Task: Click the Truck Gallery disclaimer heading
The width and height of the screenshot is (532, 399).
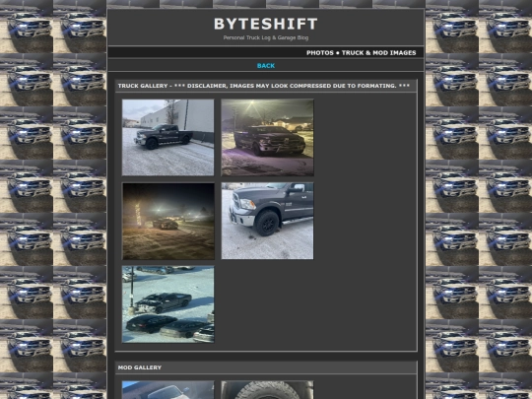Action: (x=264, y=86)
